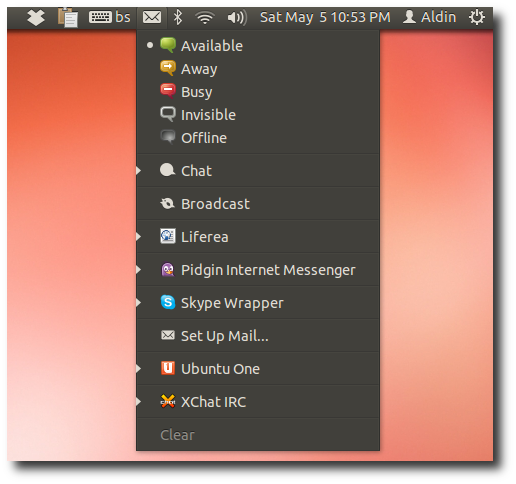Expand the Skype Wrapper arrow
This screenshot has height=484, width=516.
(x=139, y=303)
